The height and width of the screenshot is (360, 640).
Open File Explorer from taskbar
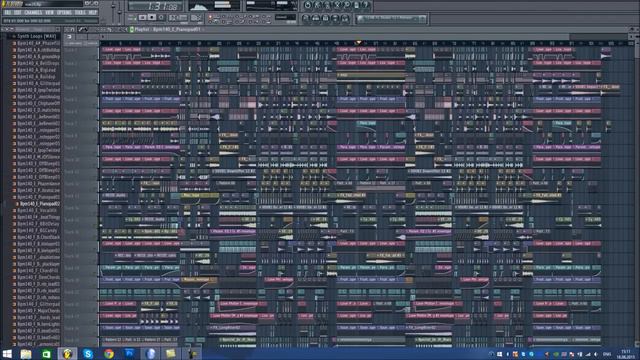(26, 354)
